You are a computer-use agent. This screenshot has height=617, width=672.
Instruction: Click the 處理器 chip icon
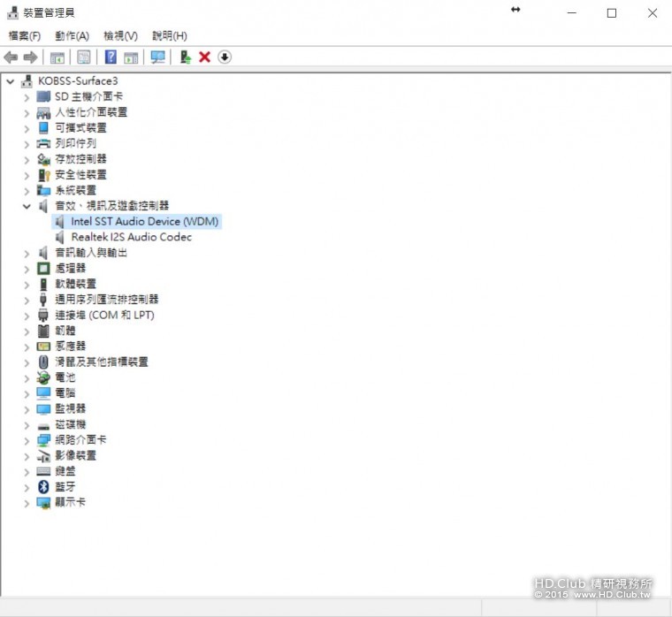(x=43, y=268)
